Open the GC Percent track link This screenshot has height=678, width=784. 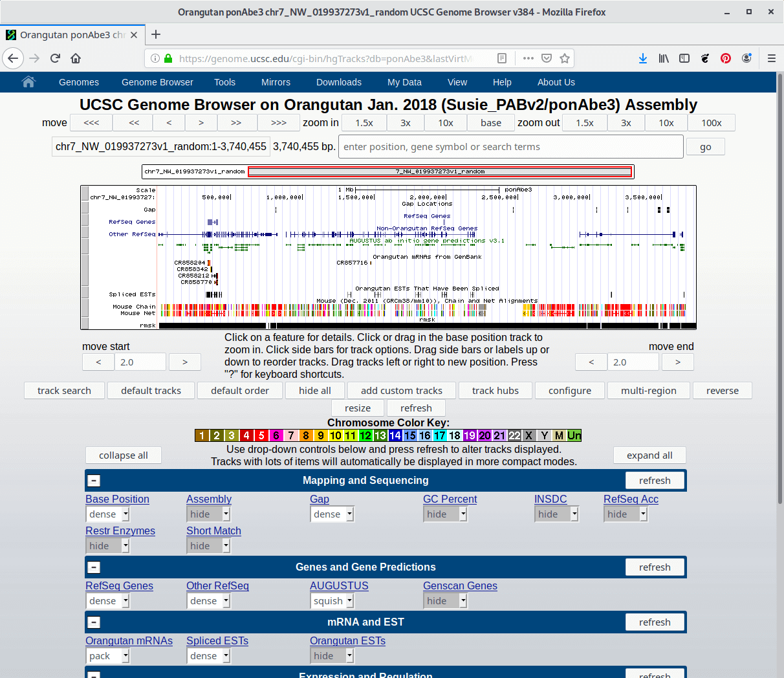tap(450, 499)
